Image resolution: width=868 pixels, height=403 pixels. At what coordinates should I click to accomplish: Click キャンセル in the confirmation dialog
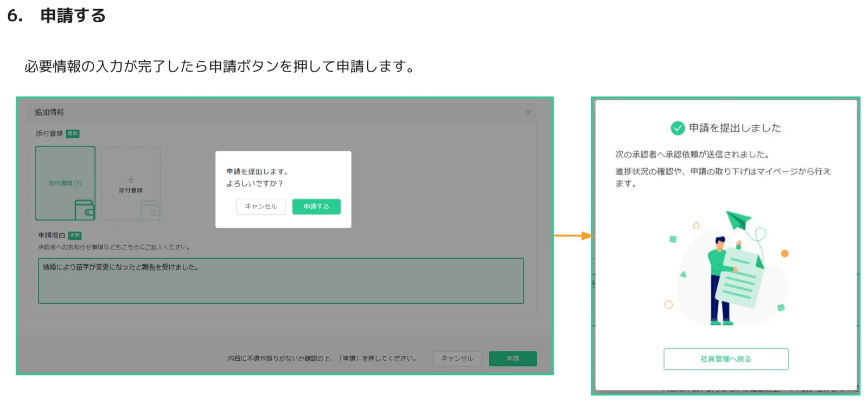(260, 207)
